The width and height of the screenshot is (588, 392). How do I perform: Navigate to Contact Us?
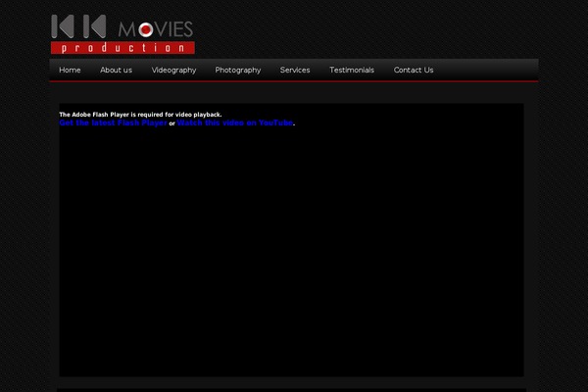[x=414, y=71]
